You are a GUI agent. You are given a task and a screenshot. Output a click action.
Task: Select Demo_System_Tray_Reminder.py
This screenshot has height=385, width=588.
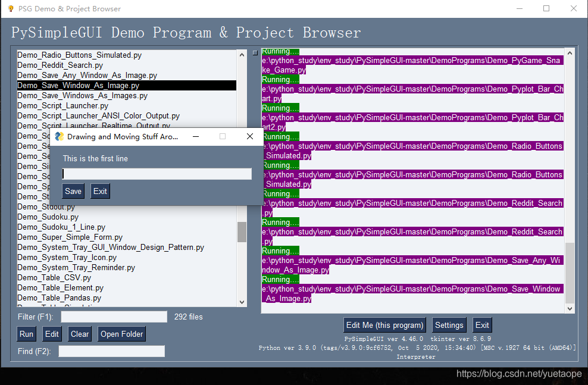click(x=127, y=268)
